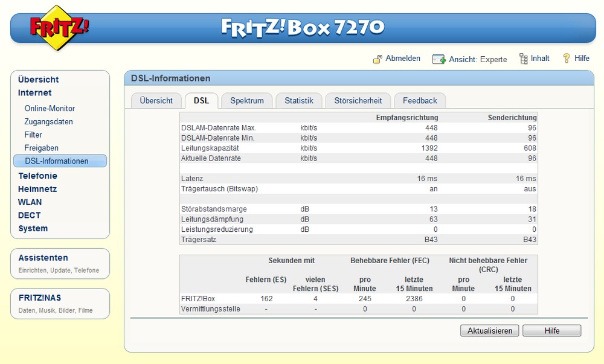Click the Aktualisieren button

[x=490, y=331]
